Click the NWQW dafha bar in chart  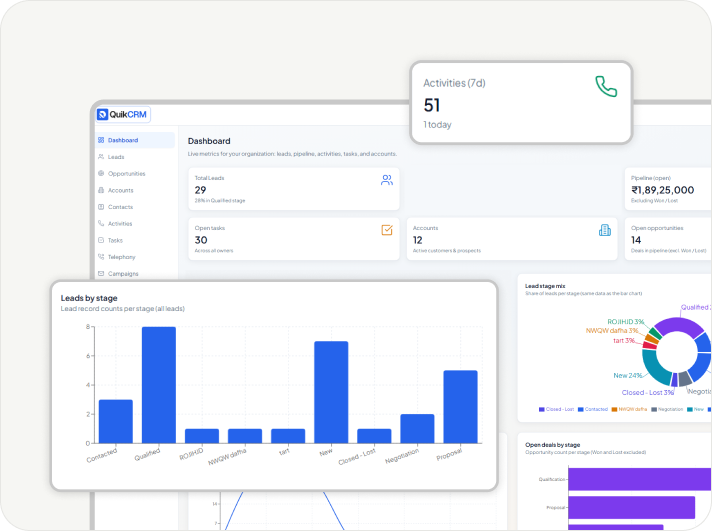point(245,436)
